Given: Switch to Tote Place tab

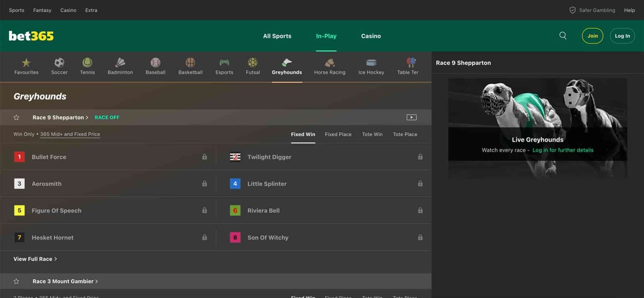Looking at the screenshot, I should 405,135.
